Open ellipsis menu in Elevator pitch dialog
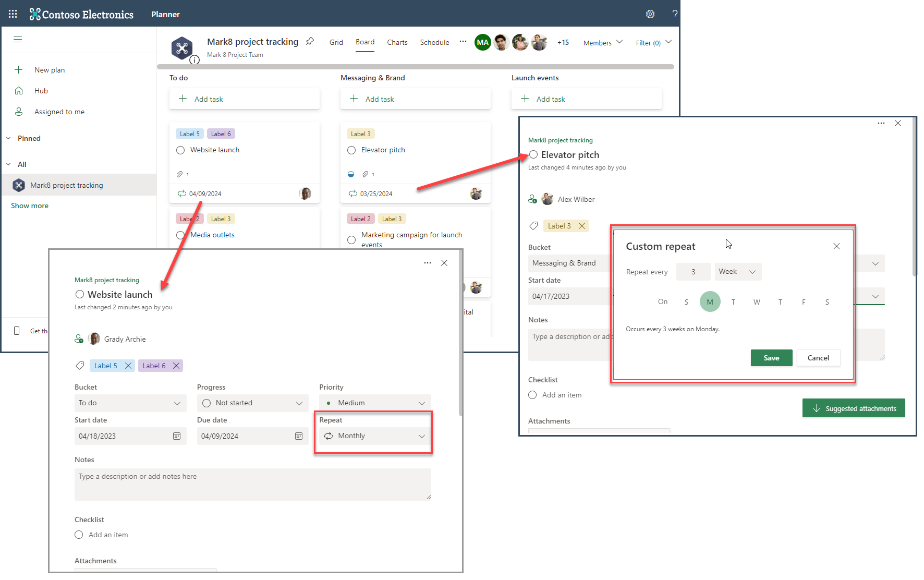Image resolution: width=924 pixels, height=580 pixels. (881, 123)
